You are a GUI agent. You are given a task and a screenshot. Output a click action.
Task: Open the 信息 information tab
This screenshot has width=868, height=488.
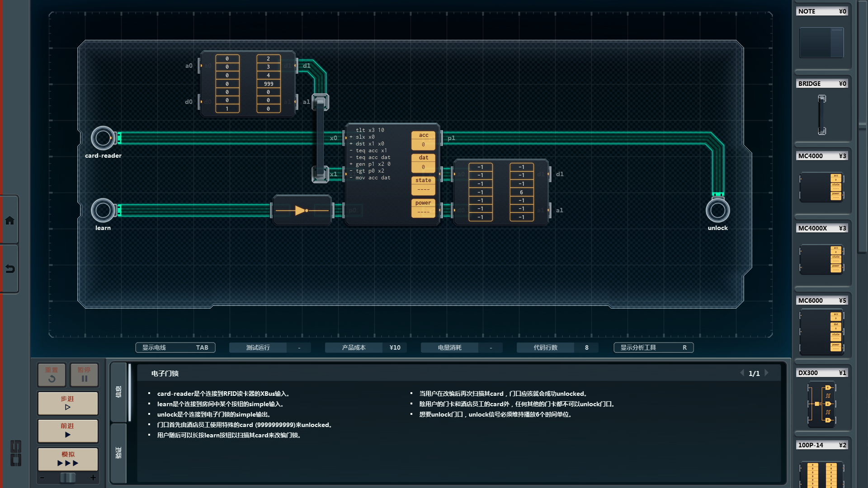(x=118, y=392)
